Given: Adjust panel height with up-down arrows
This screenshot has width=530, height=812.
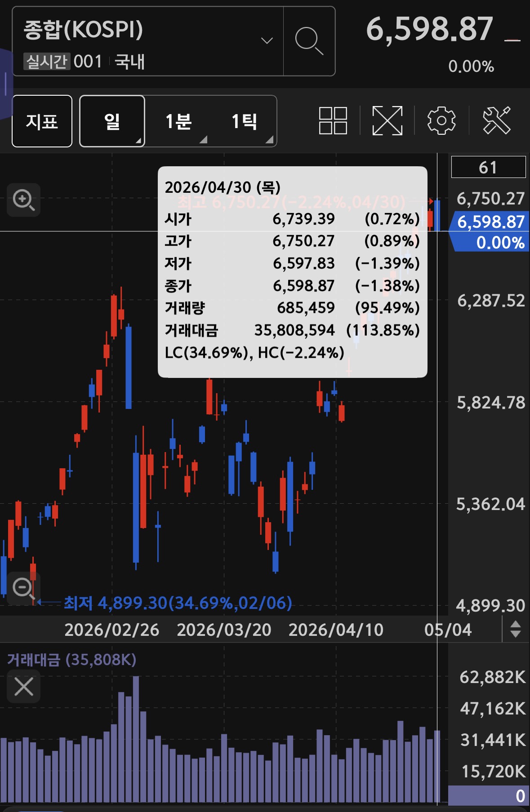Looking at the screenshot, I should [x=516, y=629].
